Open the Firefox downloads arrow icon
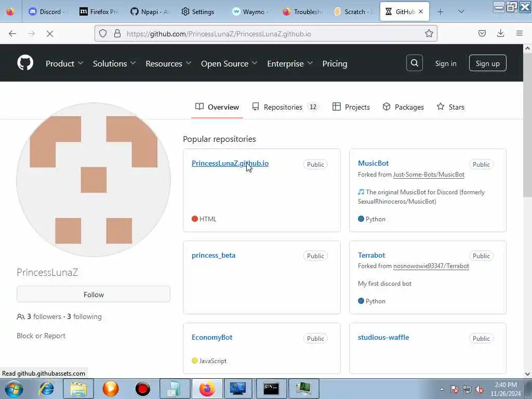This screenshot has width=532, height=399. click(500, 33)
